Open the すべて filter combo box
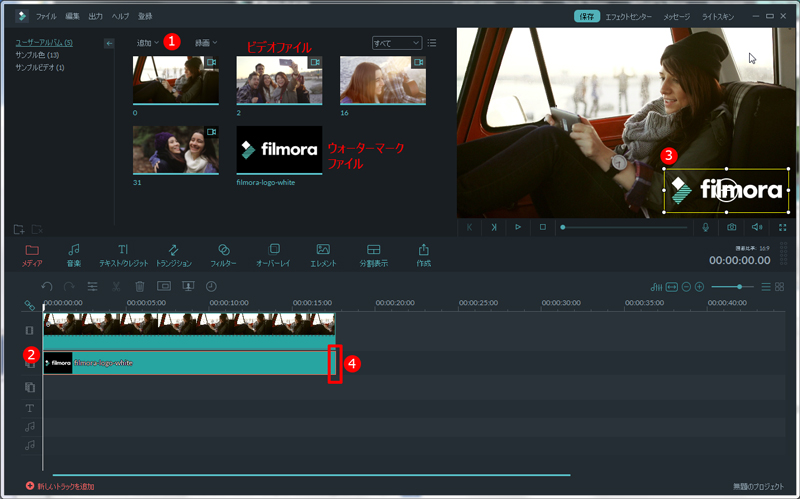Screen dimensions: 800x499 click(396, 43)
